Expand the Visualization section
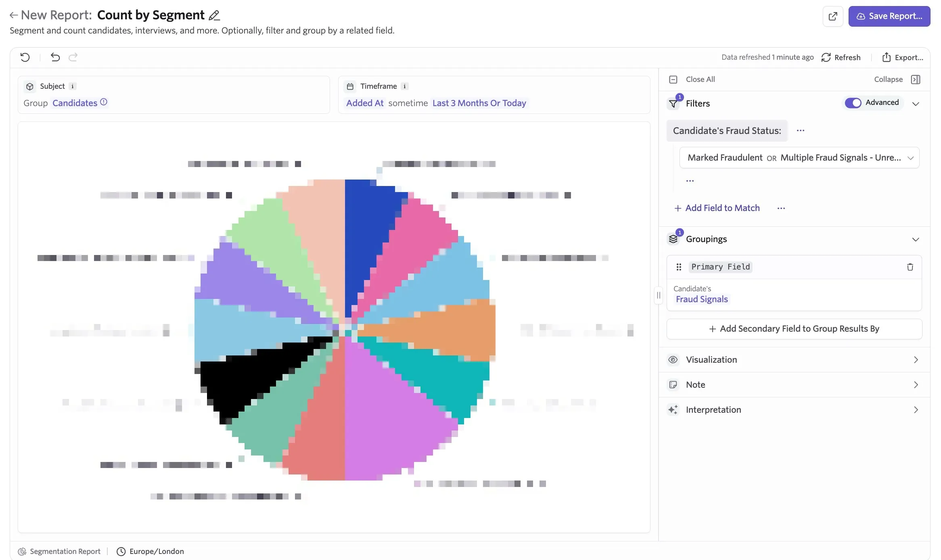Image resolution: width=941 pixels, height=560 pixels. 794,360
